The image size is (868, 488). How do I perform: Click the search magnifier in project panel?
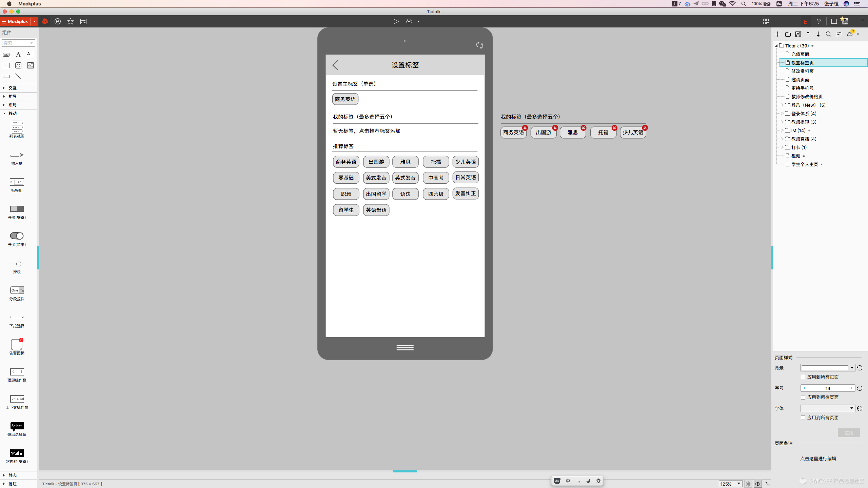(x=828, y=34)
